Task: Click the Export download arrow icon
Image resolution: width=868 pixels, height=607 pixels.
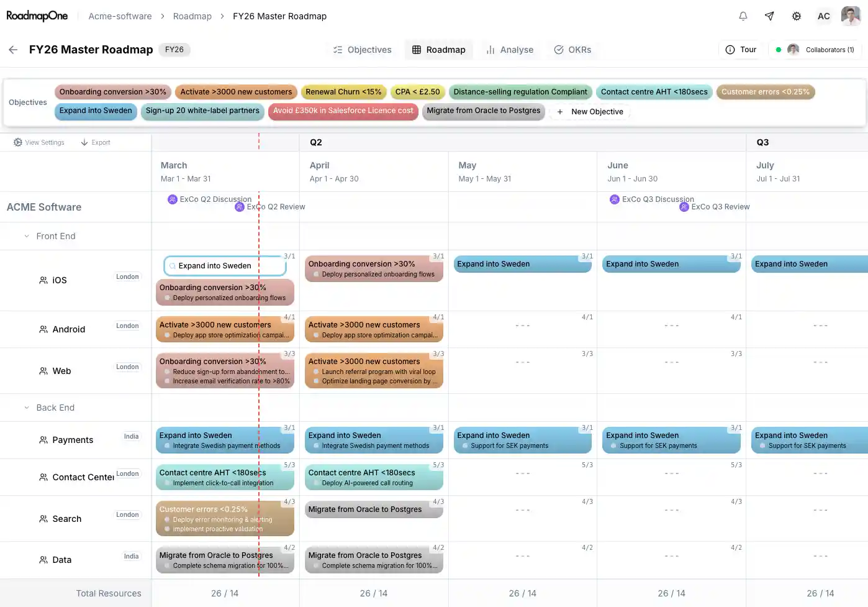Action: [84, 142]
